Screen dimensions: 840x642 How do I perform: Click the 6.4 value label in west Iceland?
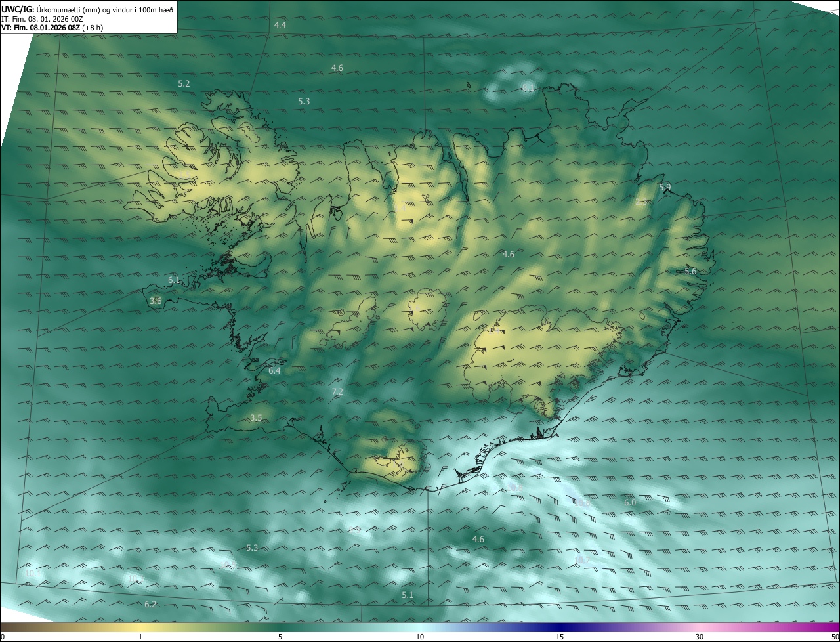point(274,371)
